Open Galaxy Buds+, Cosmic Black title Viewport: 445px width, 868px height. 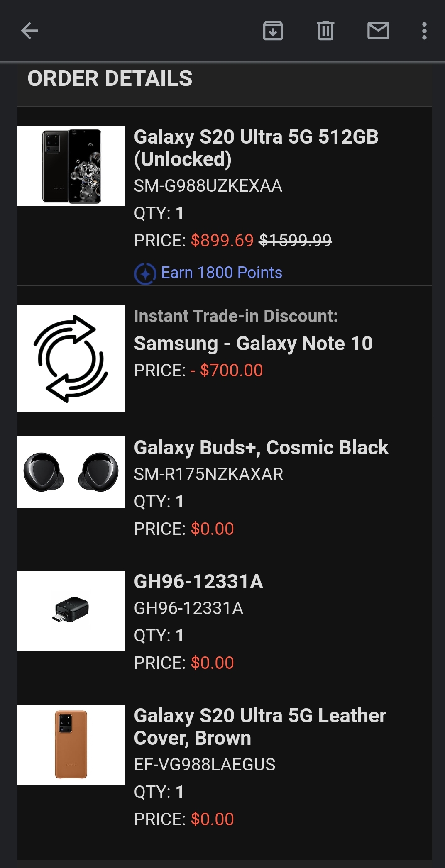click(261, 448)
